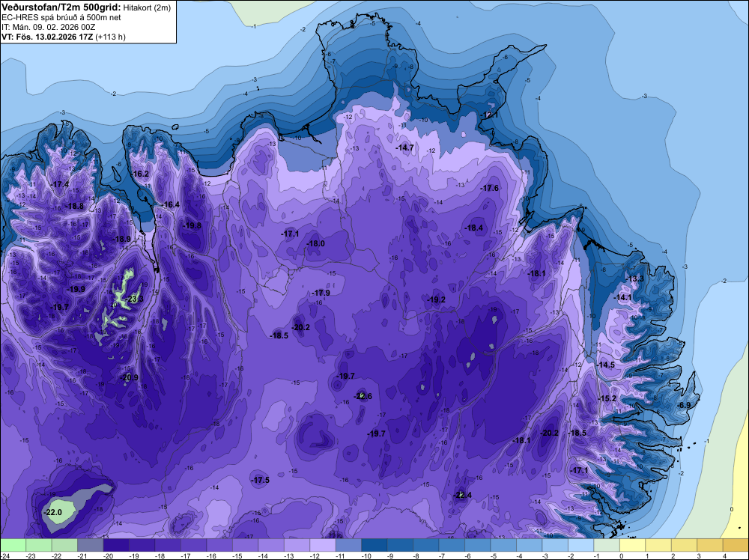Click the -18 legend color swatch

[168, 545]
